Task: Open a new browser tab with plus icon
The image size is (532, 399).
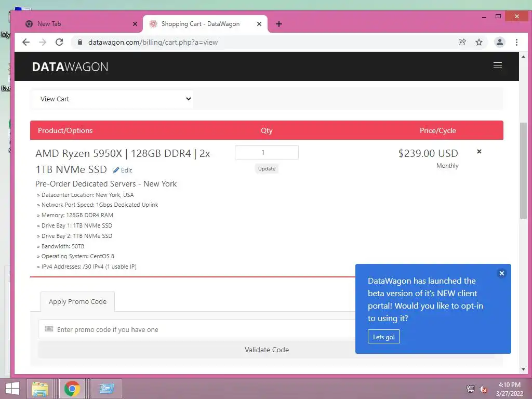Action: point(279,24)
